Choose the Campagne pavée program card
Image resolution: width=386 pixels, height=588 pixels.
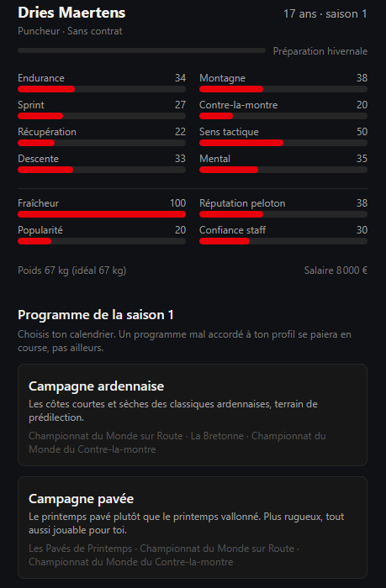[193, 528]
